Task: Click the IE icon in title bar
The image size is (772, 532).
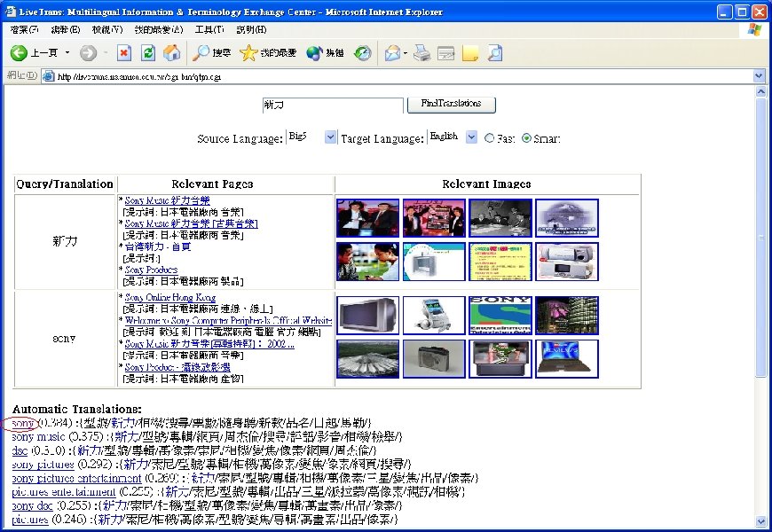Action: [10, 12]
